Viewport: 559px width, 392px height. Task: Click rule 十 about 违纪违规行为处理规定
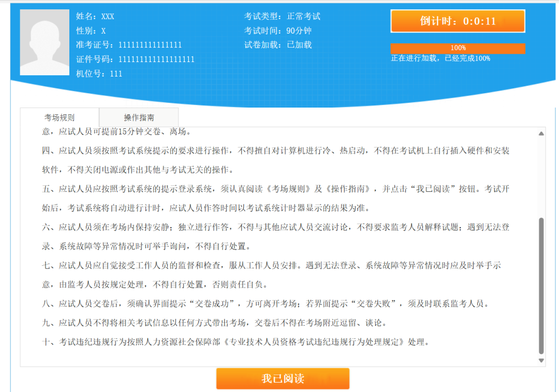[x=236, y=342]
